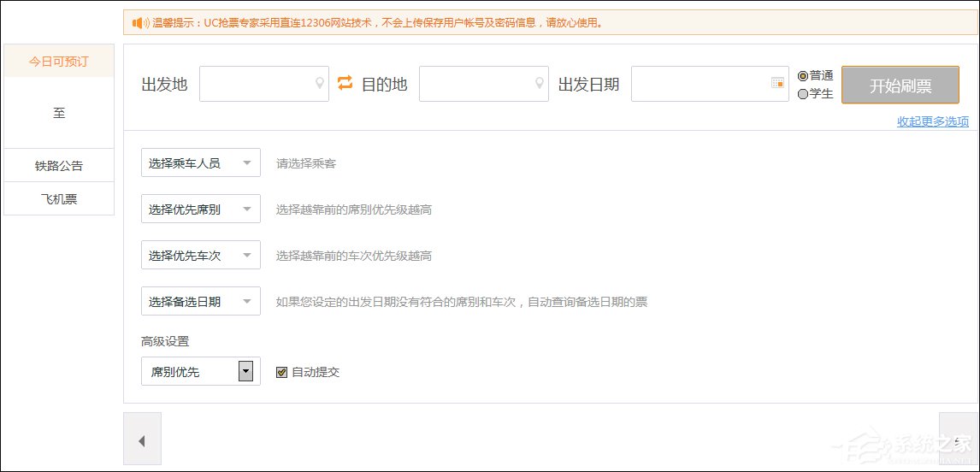Screen dimensions: 980x472
Task: Click the 高级设置 label
Action: pyautogui.click(x=165, y=341)
